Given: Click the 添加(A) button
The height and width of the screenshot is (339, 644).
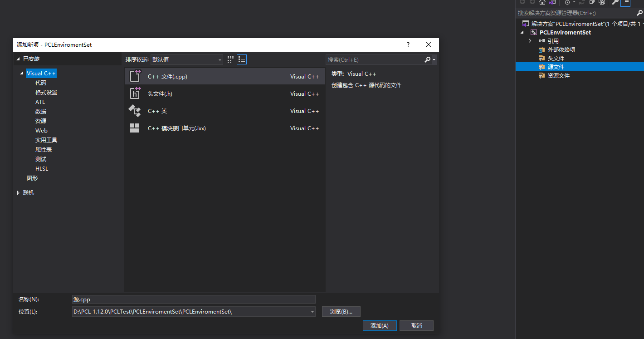Looking at the screenshot, I should click(380, 325).
